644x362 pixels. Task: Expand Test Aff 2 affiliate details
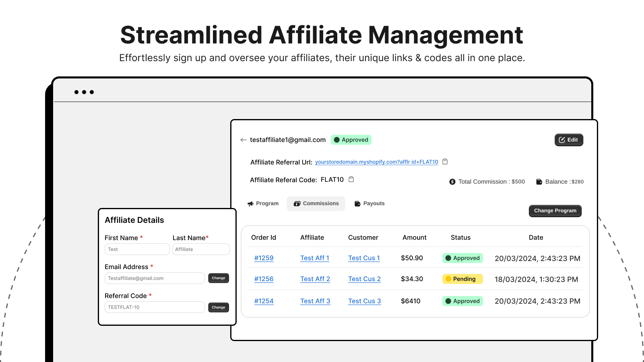315,279
